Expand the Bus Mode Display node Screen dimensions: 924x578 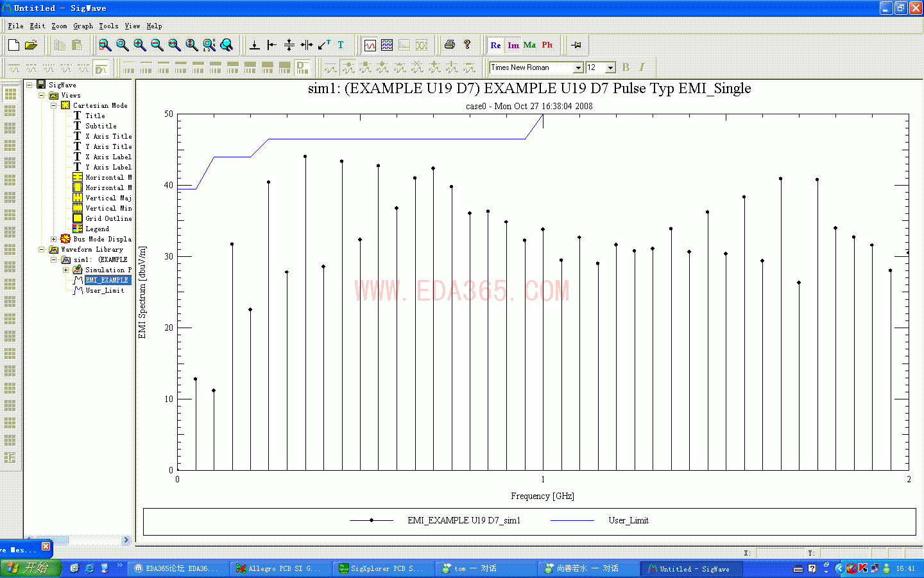pos(54,239)
